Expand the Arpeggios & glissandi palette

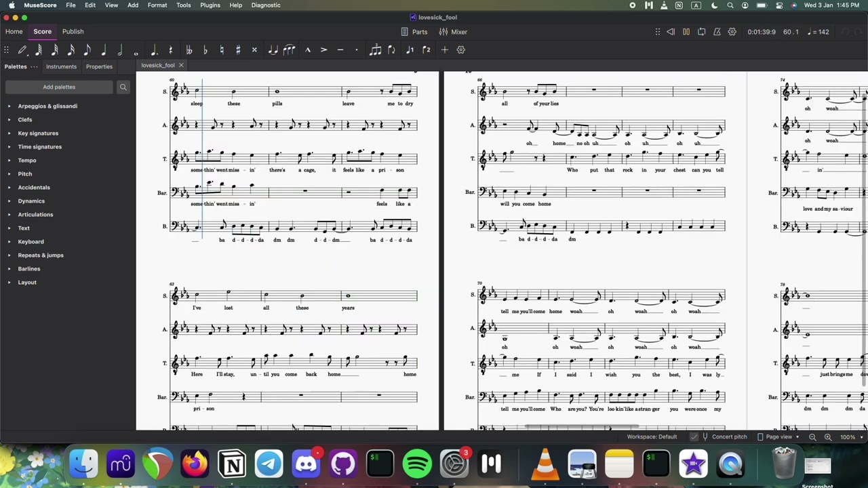point(9,106)
